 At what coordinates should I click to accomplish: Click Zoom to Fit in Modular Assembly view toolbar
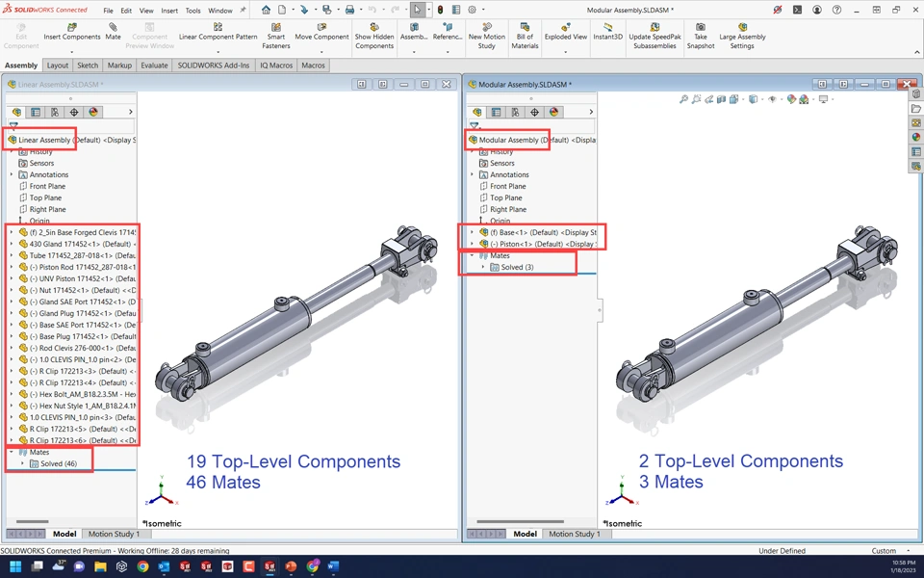pos(683,99)
